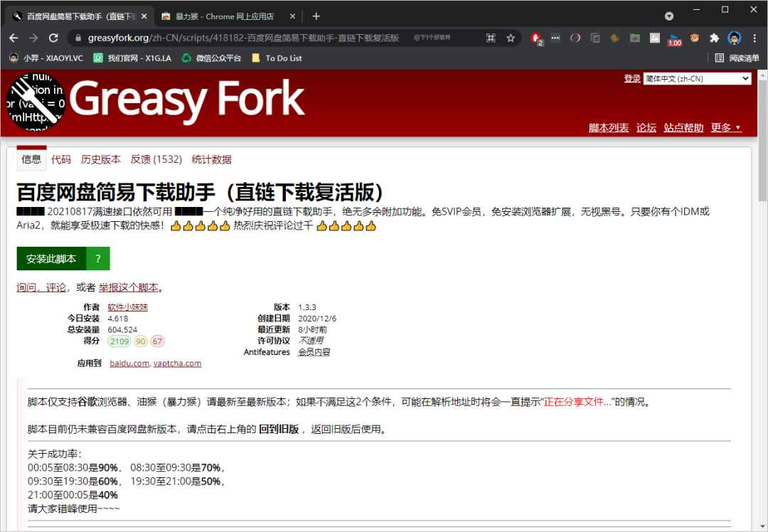Expand the 更多 dropdown menu
The image size is (768, 532).
725,127
